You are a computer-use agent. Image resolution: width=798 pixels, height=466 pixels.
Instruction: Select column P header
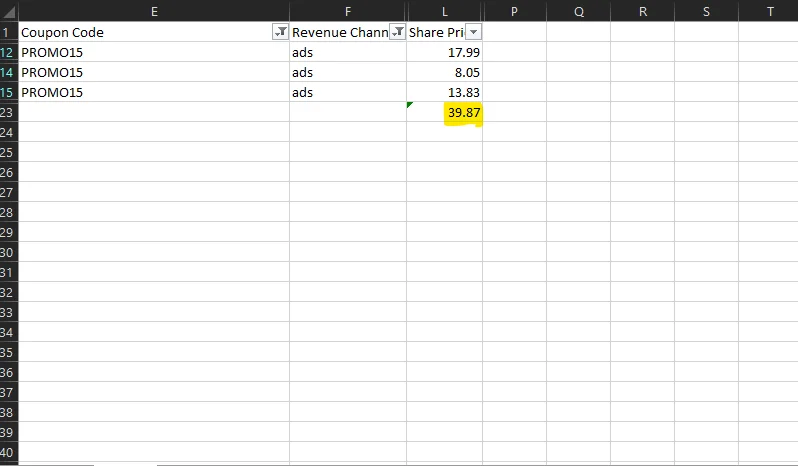[514, 11]
